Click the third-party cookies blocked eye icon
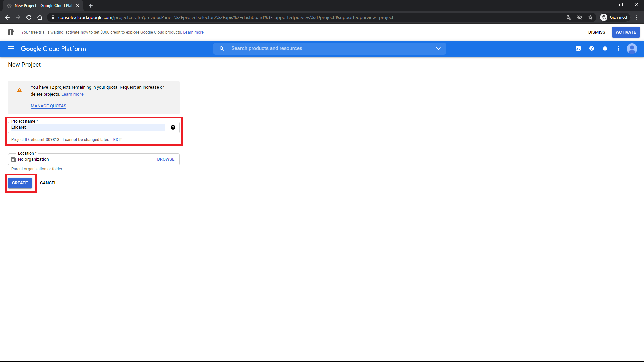The width and height of the screenshot is (644, 362). coord(580,17)
